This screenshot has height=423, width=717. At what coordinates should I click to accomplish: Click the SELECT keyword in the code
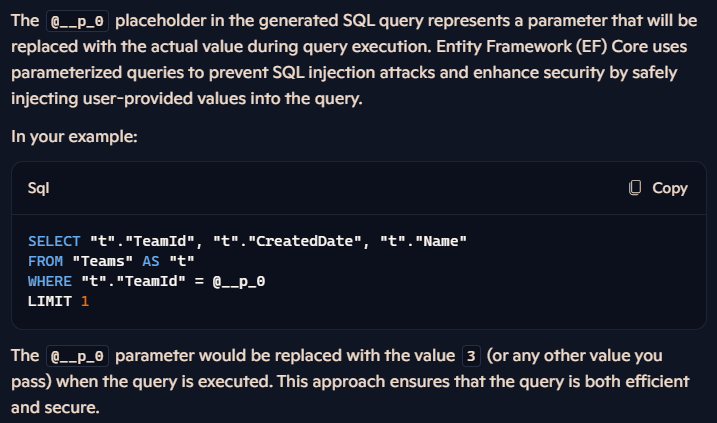[54, 241]
